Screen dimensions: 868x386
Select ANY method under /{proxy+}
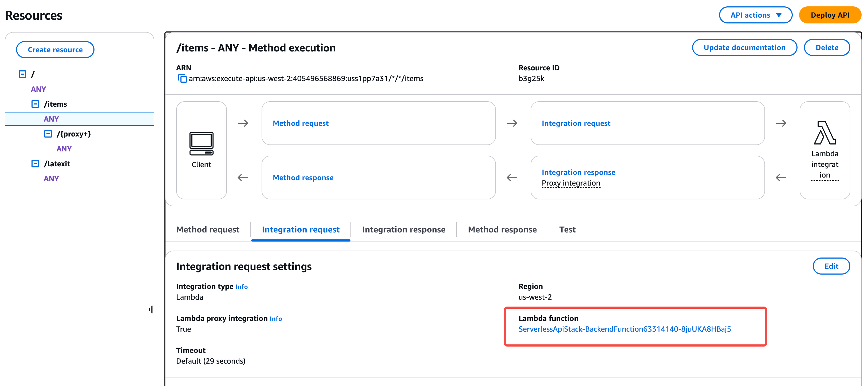pyautogui.click(x=64, y=149)
